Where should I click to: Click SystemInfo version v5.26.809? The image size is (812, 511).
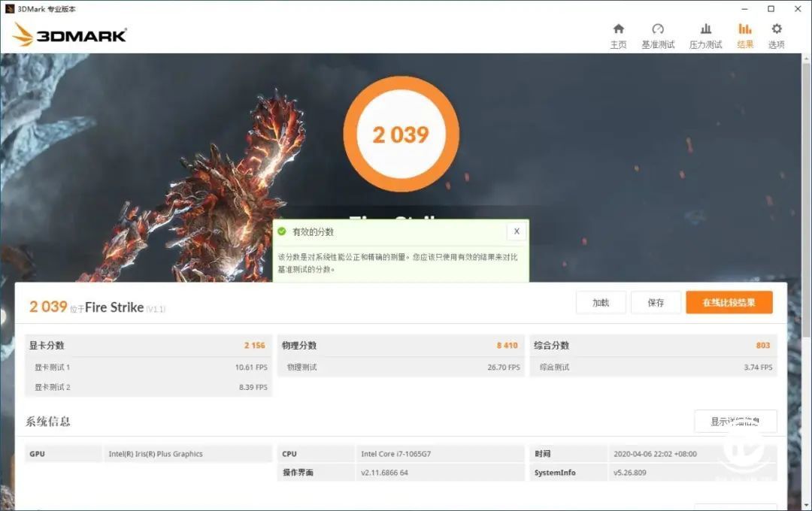630,473
